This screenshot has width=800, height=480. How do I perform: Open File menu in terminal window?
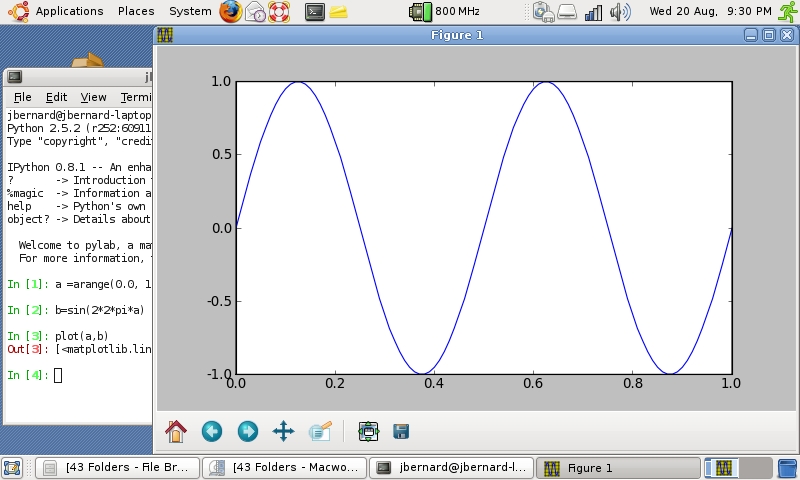coord(22,97)
